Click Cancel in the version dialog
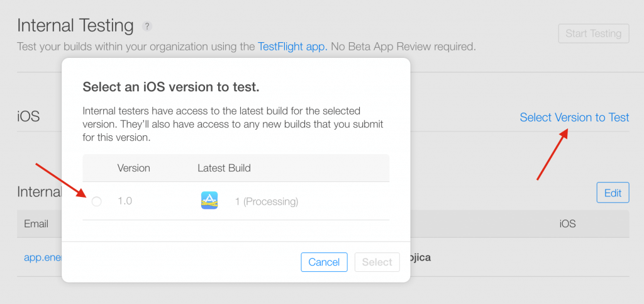The height and width of the screenshot is (304, 644). 324,262
